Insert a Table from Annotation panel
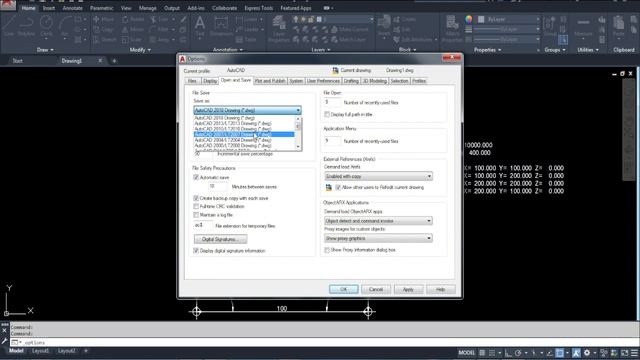Screen dimensions: 640x360 [x=246, y=40]
